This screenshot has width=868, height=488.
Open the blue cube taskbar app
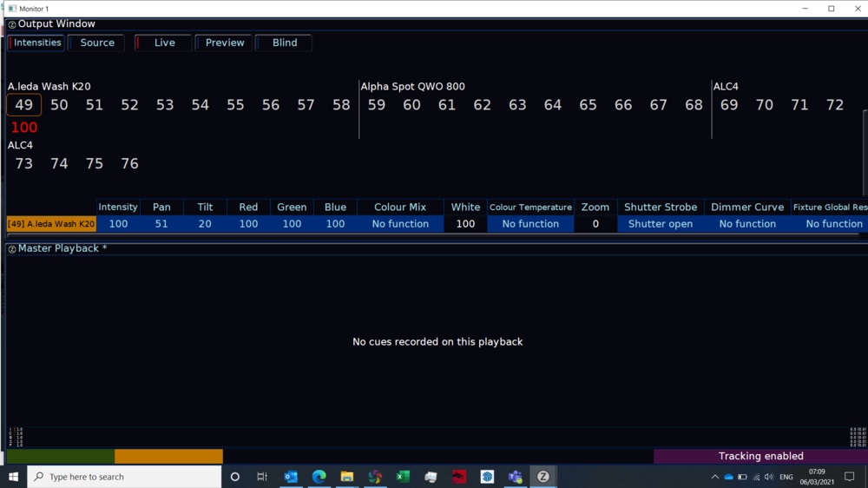[x=487, y=477]
